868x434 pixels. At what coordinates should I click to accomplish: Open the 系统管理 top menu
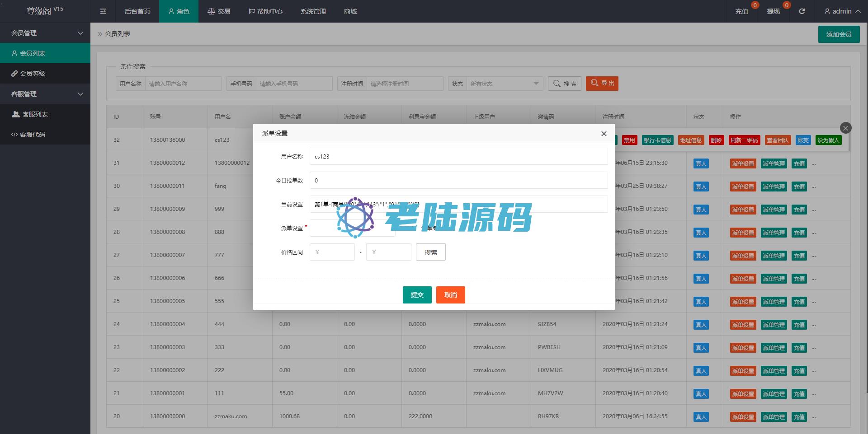[313, 11]
